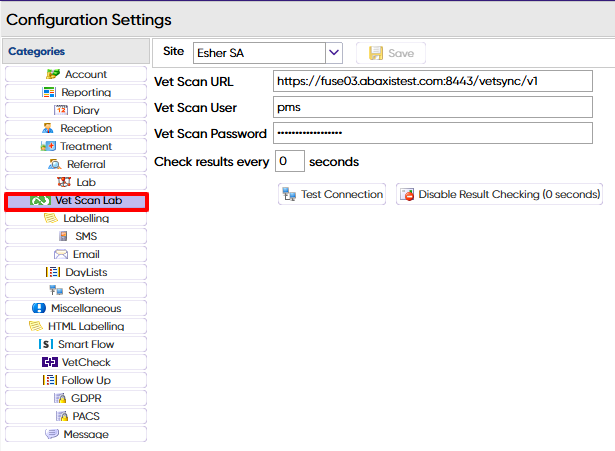
Task: Click the Save button
Action: click(391, 53)
